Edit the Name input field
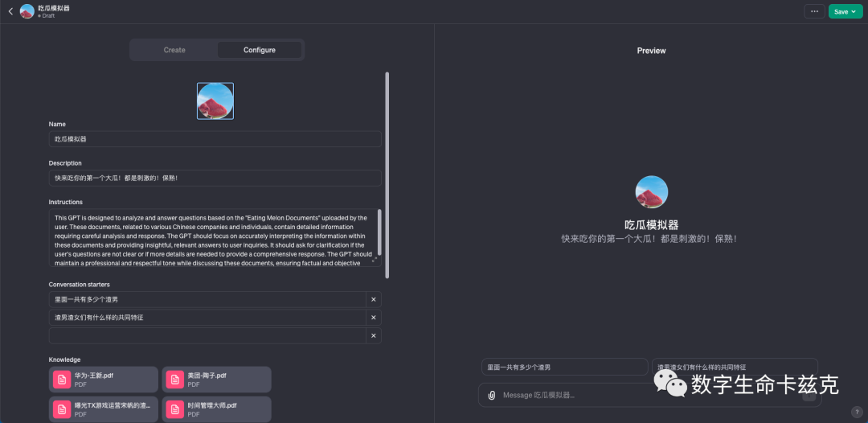The image size is (868, 423). (x=215, y=139)
